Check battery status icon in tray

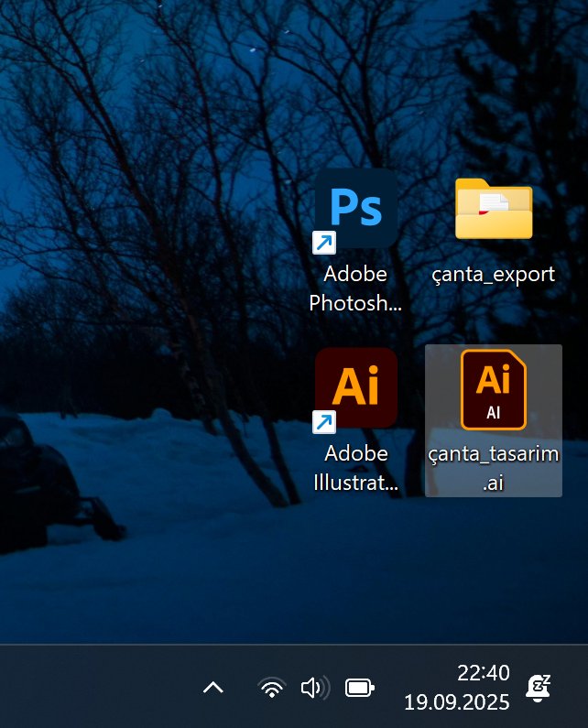[360, 688]
